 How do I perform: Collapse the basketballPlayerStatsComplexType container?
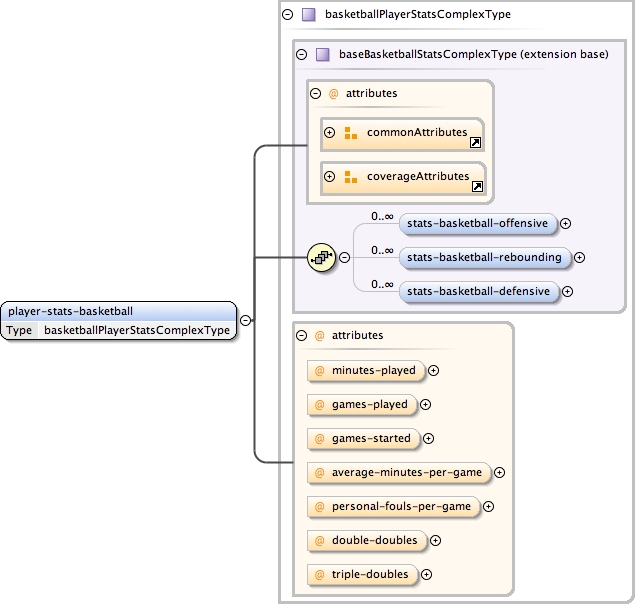coord(288,15)
